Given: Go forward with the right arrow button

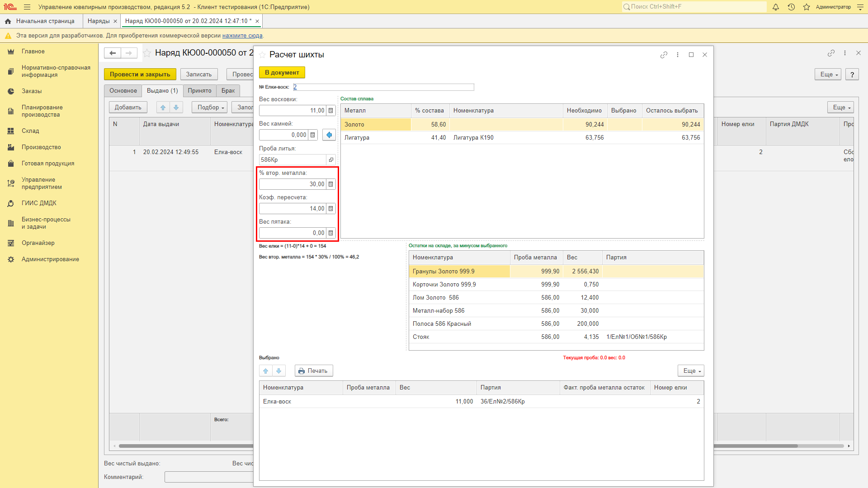Looking at the screenshot, I should 129,53.
